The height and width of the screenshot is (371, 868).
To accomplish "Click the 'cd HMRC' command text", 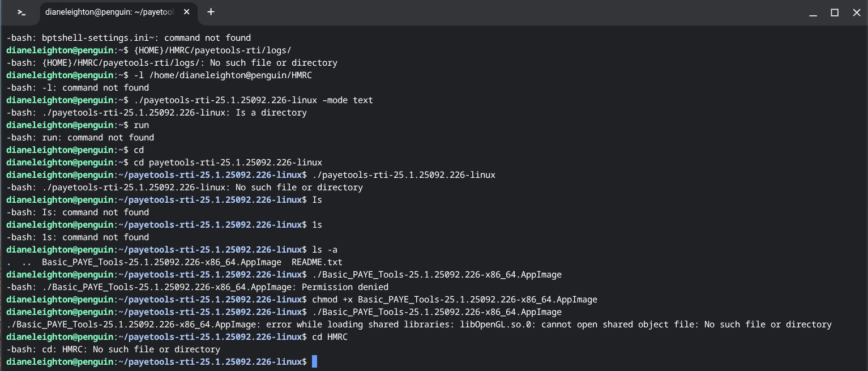I will (330, 337).
